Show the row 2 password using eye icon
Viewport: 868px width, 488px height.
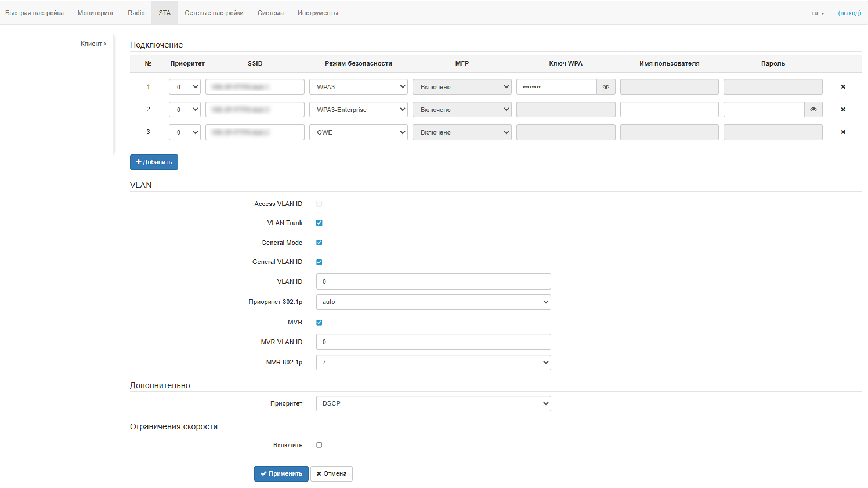pos(813,110)
